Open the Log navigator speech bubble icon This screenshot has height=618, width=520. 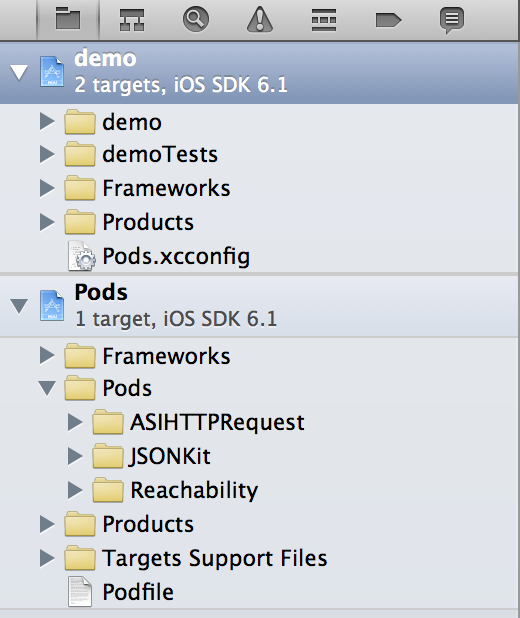[x=452, y=20]
